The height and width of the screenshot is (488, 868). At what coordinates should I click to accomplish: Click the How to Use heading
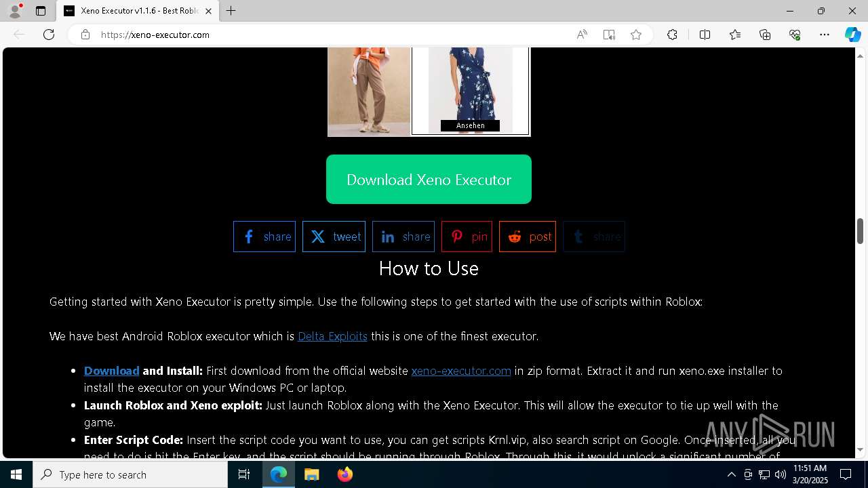tap(429, 268)
